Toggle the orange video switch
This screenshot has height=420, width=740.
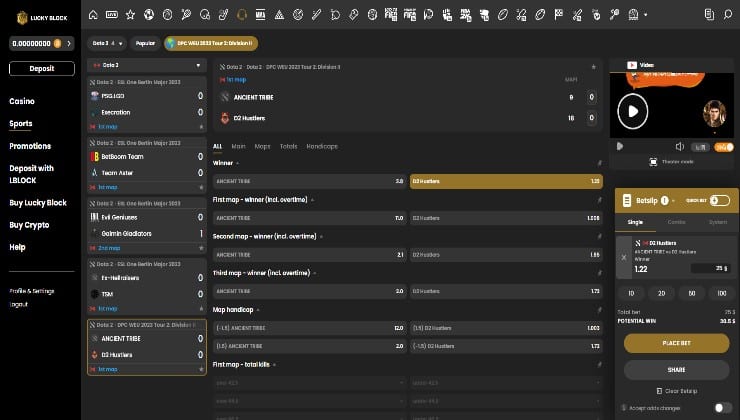[x=724, y=147]
